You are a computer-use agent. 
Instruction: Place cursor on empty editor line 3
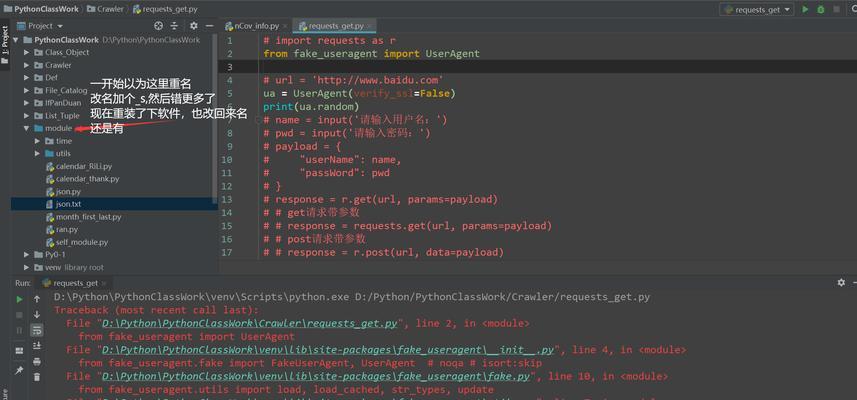[557, 67]
